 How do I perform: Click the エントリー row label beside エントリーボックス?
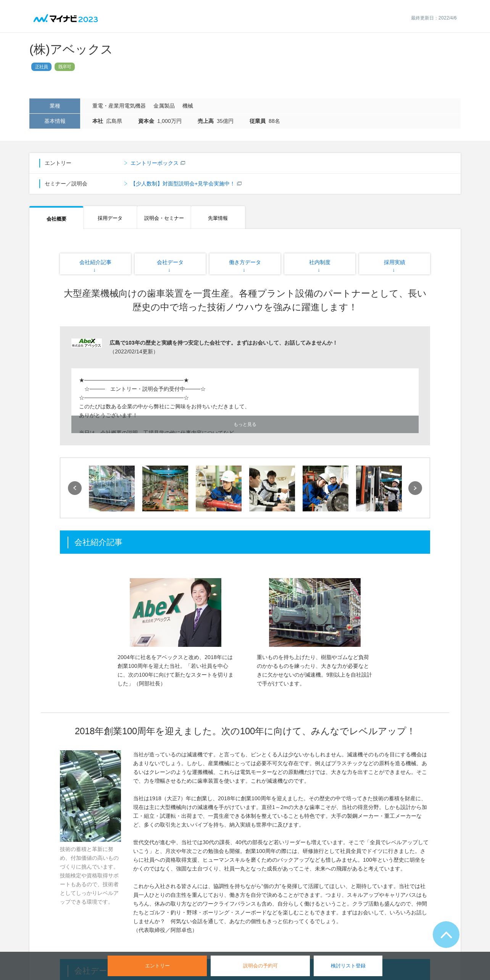58,163
